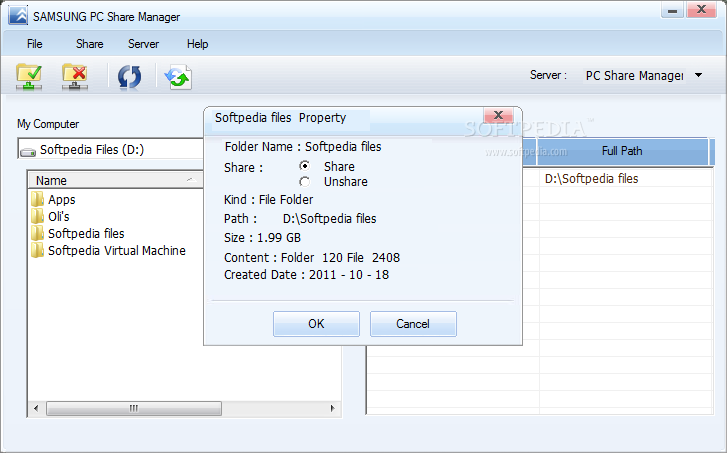
Task: Minimize the PC Share Manager window
Action: (672, 10)
